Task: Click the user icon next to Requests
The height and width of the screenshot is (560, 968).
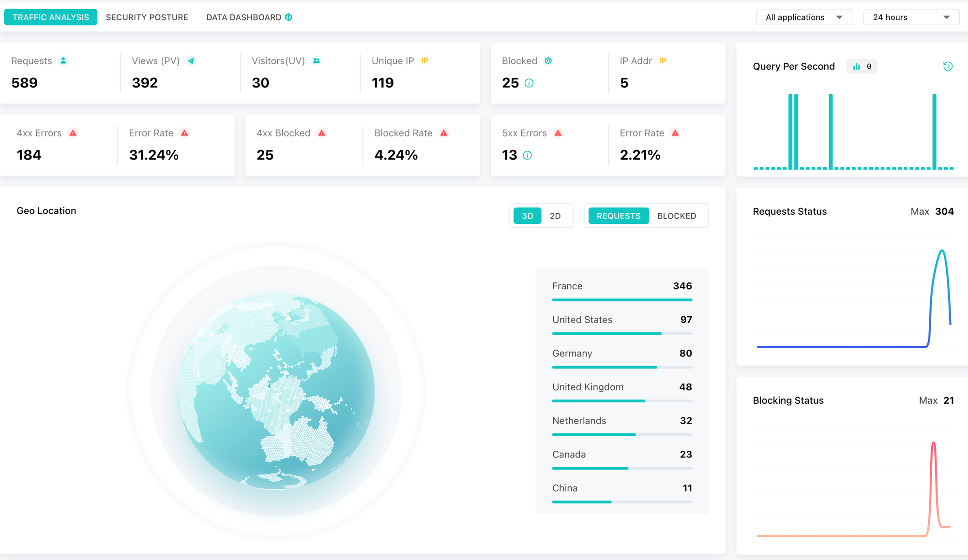Action: point(63,60)
